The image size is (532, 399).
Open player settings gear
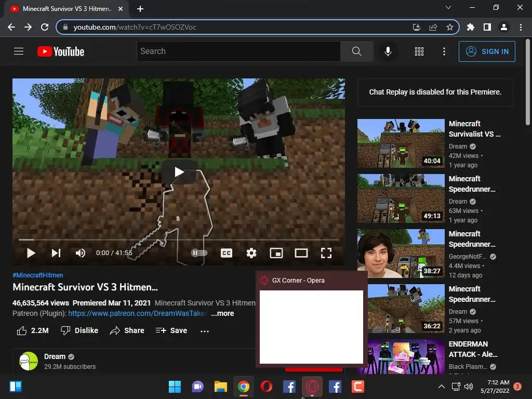(251, 253)
